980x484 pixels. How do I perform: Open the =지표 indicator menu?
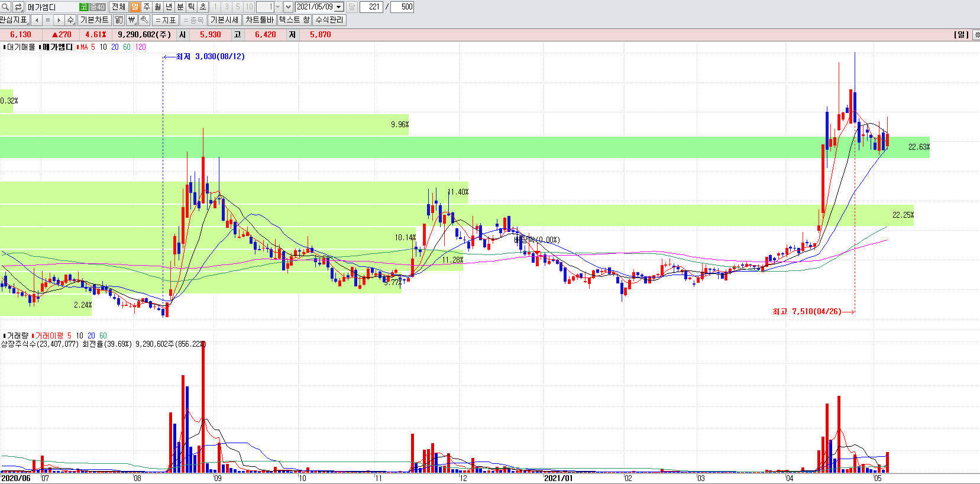pyautogui.click(x=166, y=20)
